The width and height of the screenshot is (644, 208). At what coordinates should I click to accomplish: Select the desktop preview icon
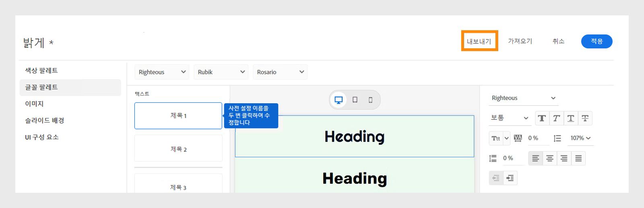click(x=339, y=100)
